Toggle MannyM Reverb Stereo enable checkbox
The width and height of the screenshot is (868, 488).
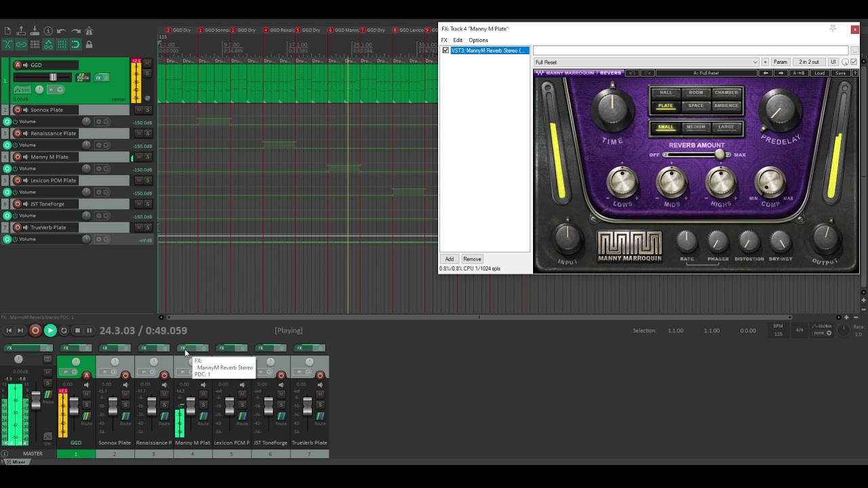446,50
